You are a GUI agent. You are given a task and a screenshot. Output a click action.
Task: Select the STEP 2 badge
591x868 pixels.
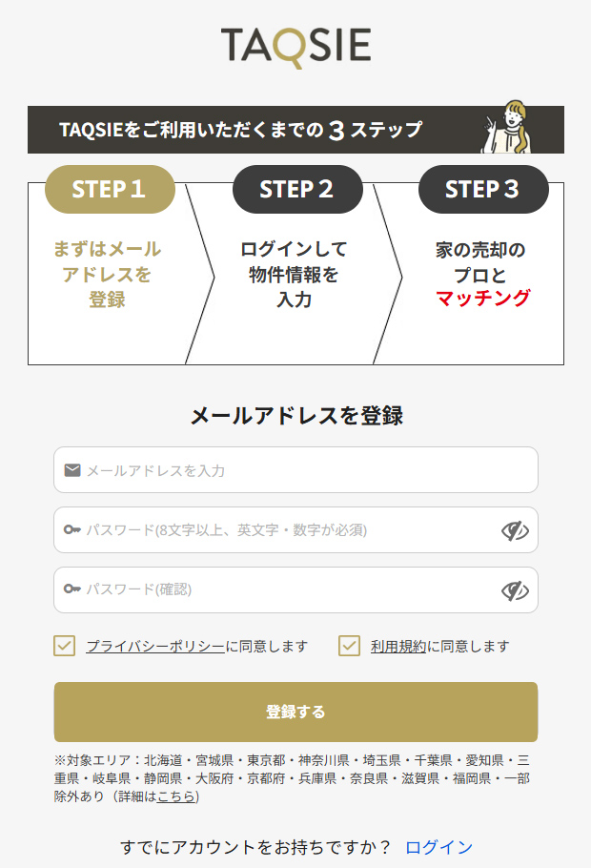(297, 189)
